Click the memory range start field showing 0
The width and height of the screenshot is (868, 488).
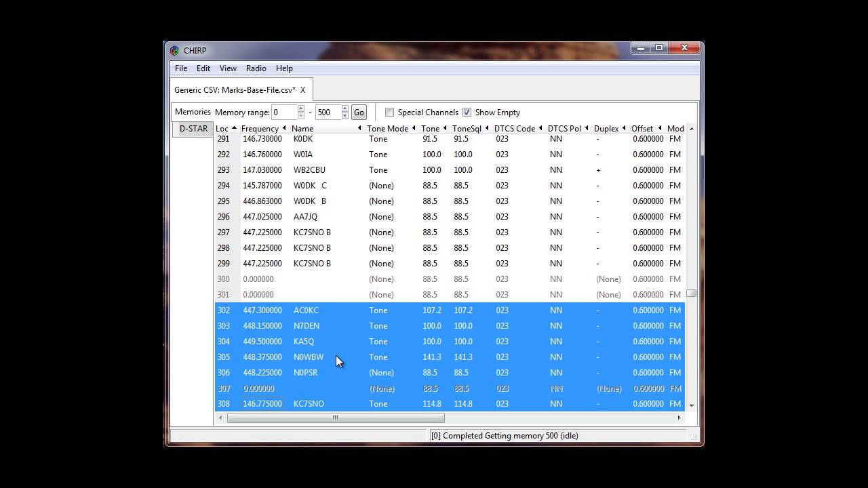[284, 113]
